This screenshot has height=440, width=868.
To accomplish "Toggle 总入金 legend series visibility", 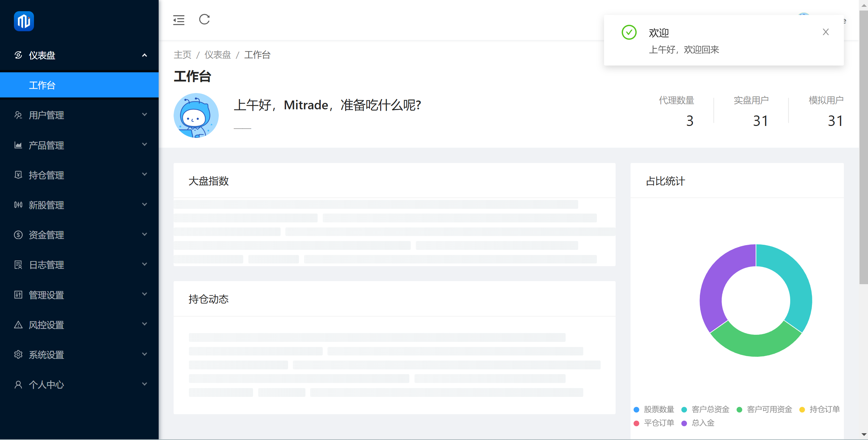I will [703, 423].
